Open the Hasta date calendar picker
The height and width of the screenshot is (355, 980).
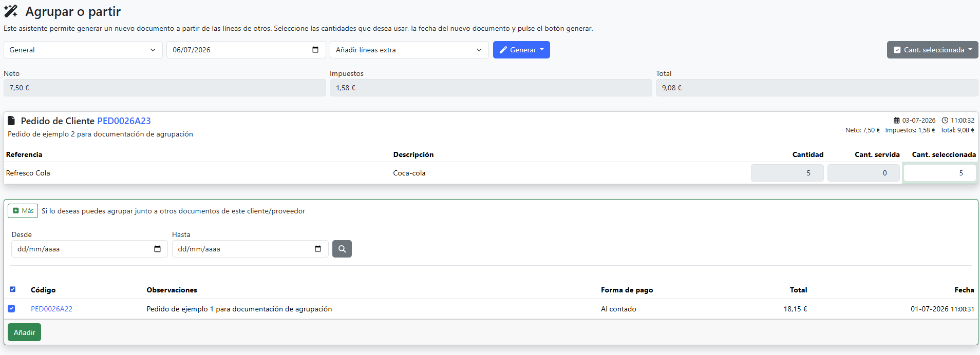(x=318, y=249)
